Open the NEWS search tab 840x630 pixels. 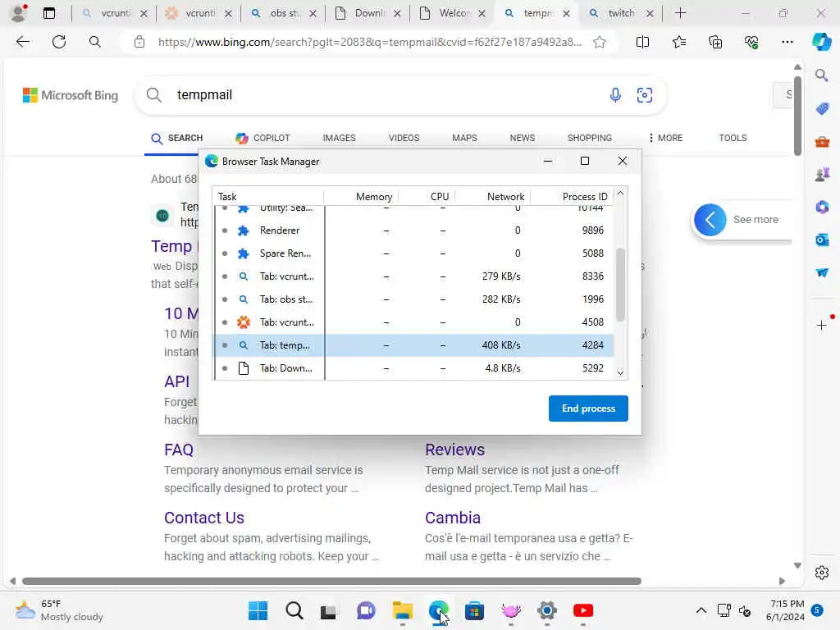coord(523,138)
